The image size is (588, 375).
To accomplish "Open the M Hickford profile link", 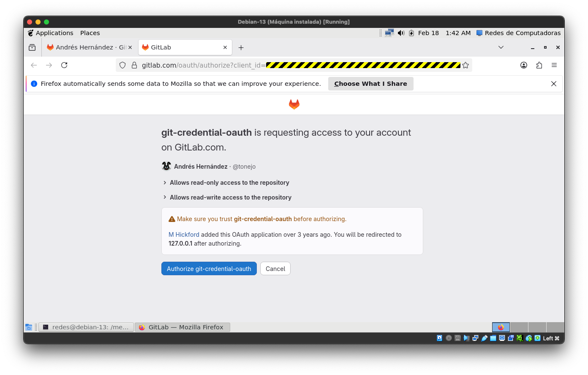I will 184,235.
